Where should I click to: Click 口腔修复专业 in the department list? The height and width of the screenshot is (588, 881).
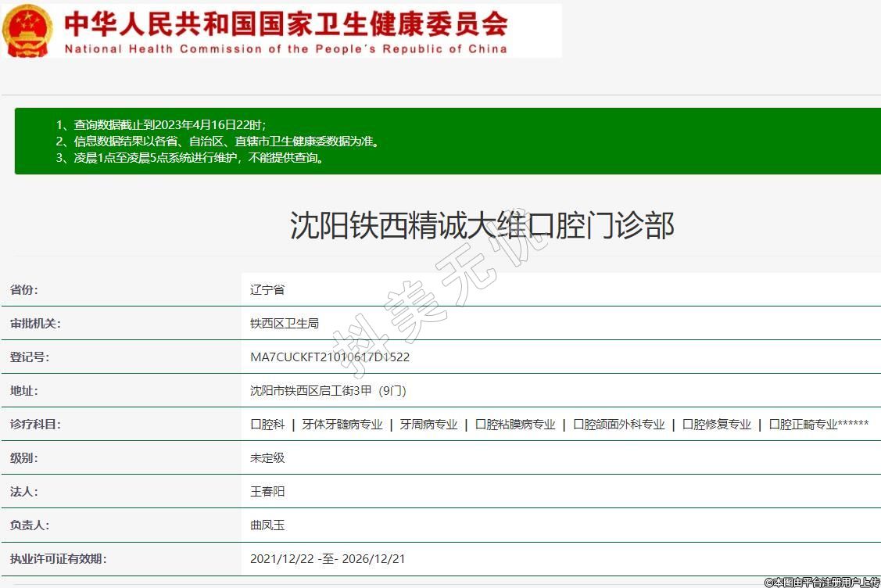[x=717, y=425]
